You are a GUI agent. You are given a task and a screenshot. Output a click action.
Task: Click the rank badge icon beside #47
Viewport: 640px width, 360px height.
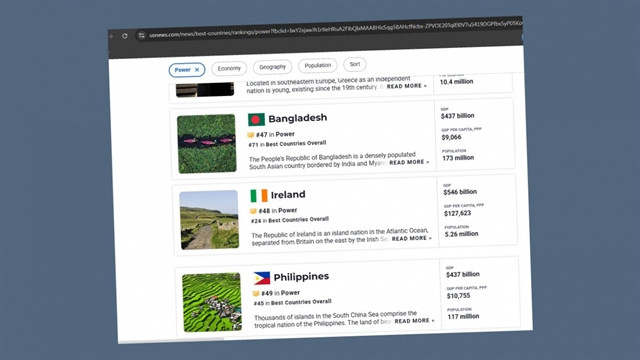click(251, 135)
